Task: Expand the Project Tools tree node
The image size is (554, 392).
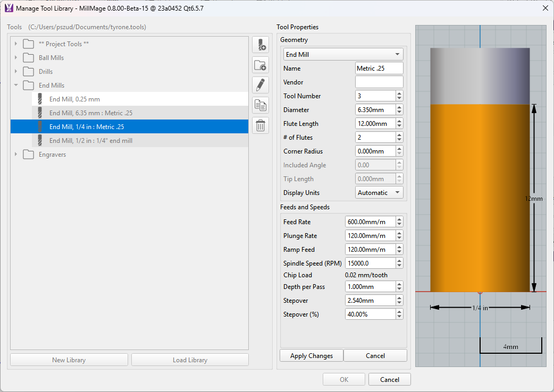Action: pyautogui.click(x=16, y=44)
